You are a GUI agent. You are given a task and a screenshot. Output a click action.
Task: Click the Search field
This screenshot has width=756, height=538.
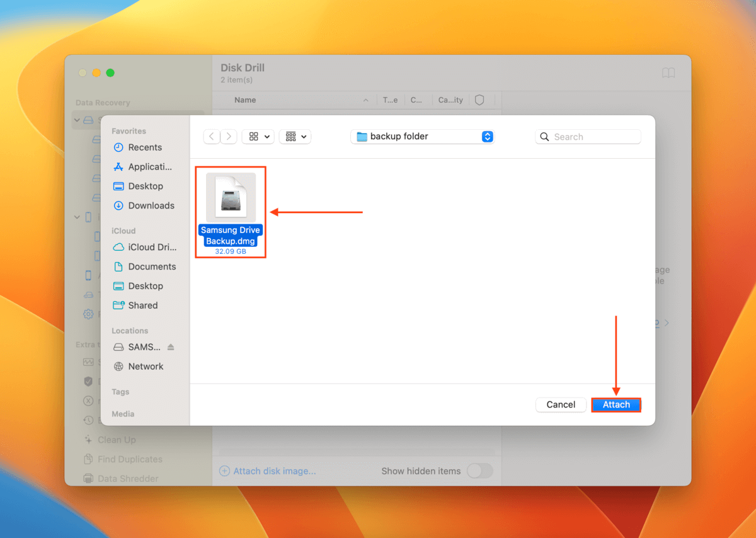click(x=588, y=137)
